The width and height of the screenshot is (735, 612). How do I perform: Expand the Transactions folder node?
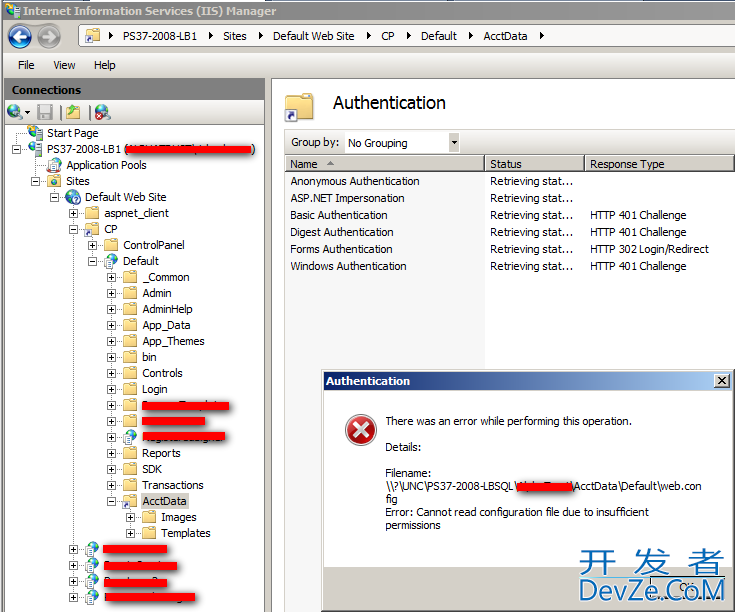pyautogui.click(x=112, y=485)
